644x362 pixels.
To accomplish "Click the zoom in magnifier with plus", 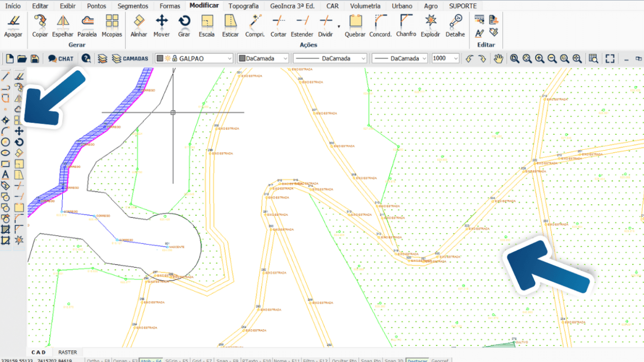I will pos(539,58).
